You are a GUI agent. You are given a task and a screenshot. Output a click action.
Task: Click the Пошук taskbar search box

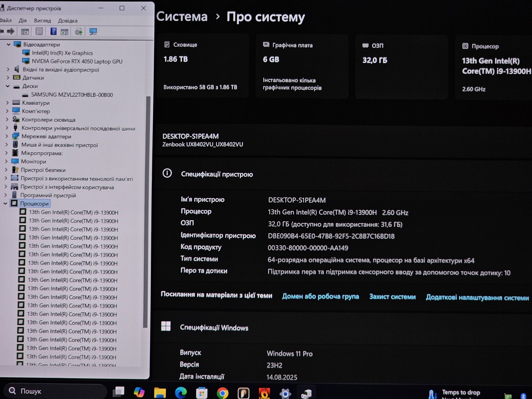coord(55,391)
